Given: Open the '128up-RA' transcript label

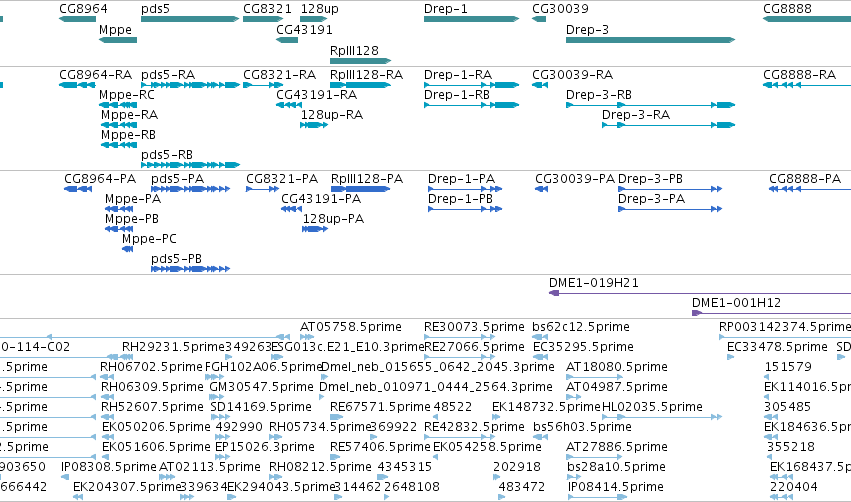Looking at the screenshot, I should tap(332, 115).
